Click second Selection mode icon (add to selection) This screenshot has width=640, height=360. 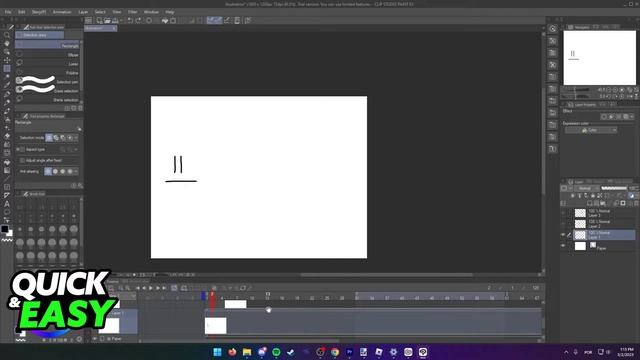click(x=56, y=138)
